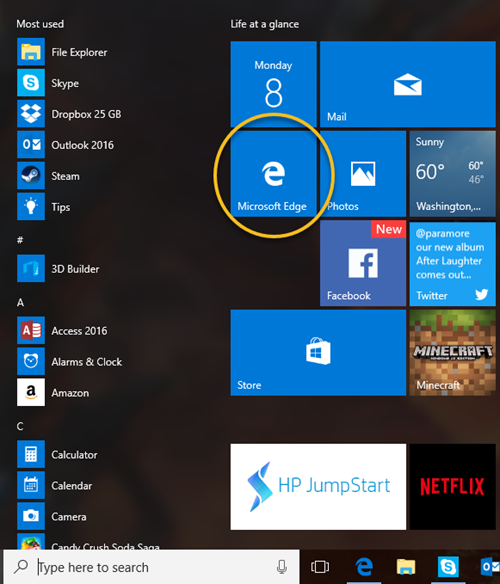The height and width of the screenshot is (584, 500).
Task: Open the Monday 8 calendar tile
Action: [273, 84]
